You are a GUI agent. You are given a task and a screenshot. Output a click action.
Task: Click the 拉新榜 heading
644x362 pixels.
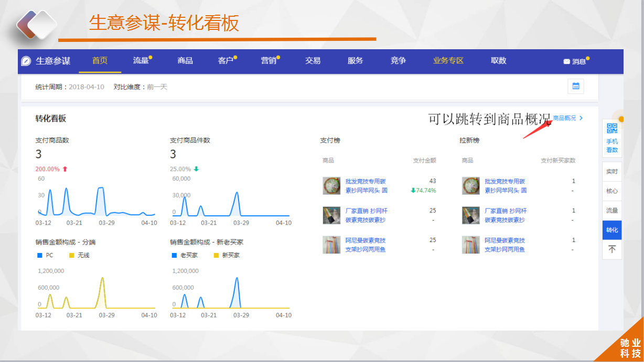[469, 140]
